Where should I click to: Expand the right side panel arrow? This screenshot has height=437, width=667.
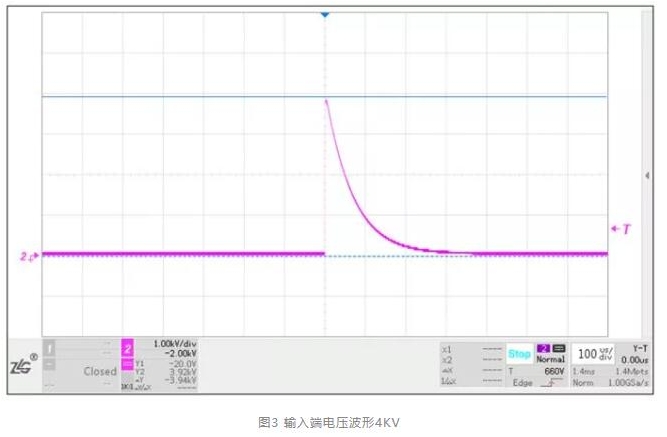[x=652, y=176]
